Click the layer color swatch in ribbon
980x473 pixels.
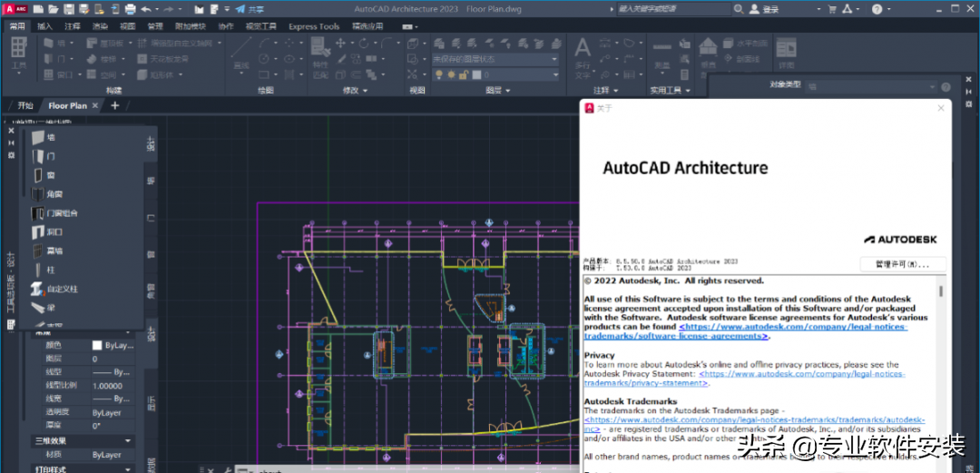coord(477,74)
